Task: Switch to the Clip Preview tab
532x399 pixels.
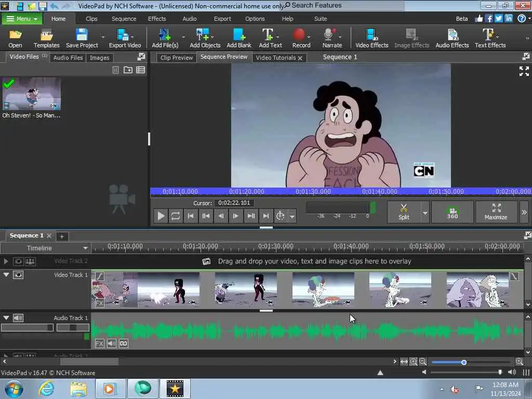Action: (177, 58)
